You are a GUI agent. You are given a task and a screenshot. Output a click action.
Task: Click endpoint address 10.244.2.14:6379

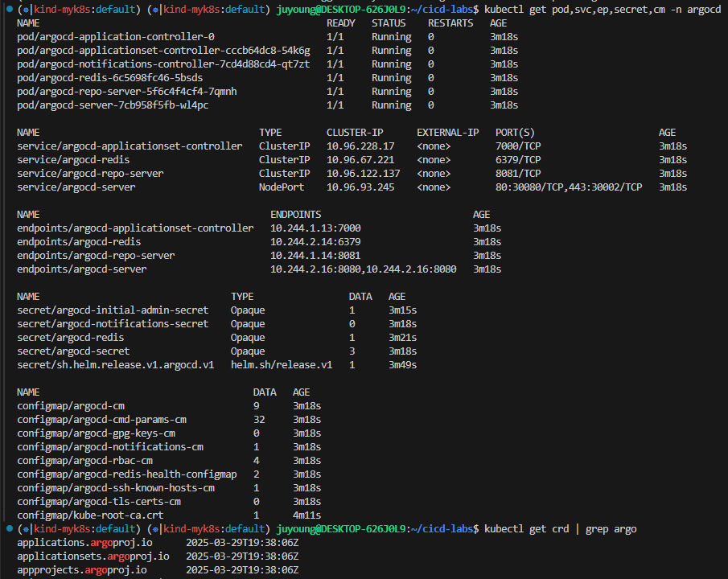pos(315,241)
